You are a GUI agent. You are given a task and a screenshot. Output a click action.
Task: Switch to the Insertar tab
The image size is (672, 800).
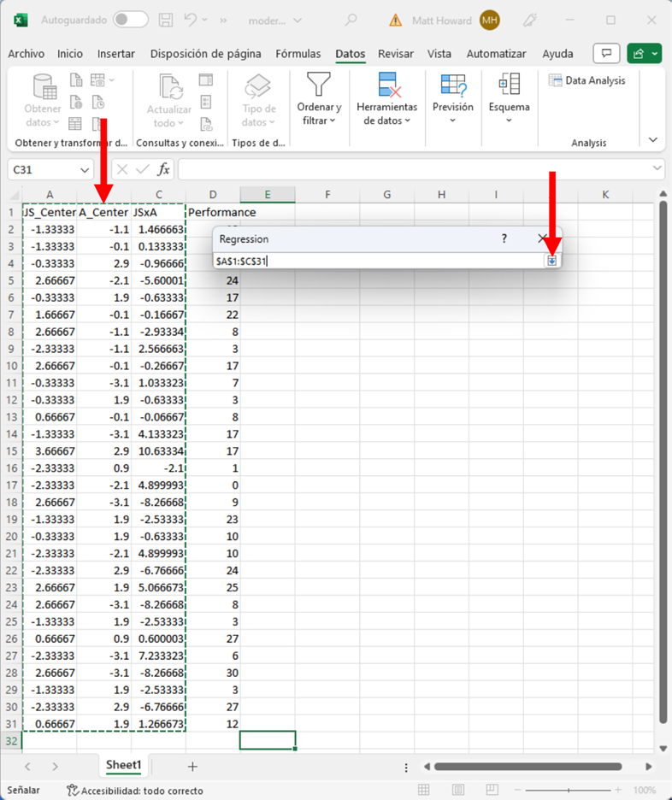115,54
